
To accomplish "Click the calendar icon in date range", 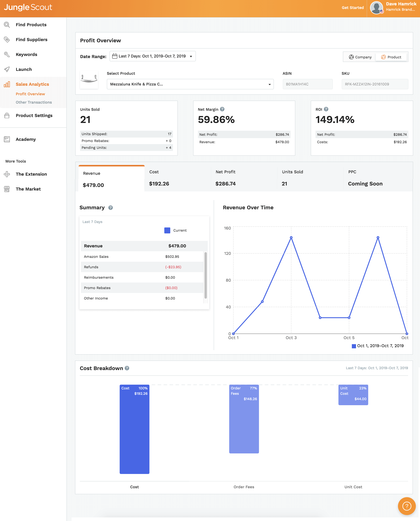I will point(115,56).
